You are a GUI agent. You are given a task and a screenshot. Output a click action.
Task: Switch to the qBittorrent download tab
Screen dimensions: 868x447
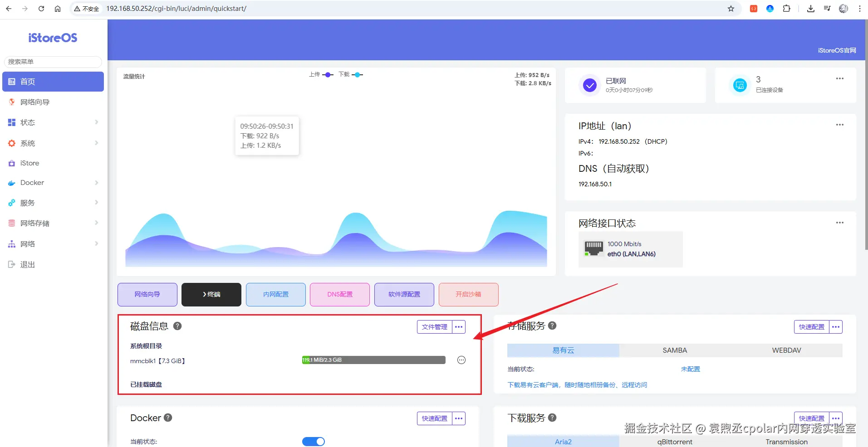(675, 442)
